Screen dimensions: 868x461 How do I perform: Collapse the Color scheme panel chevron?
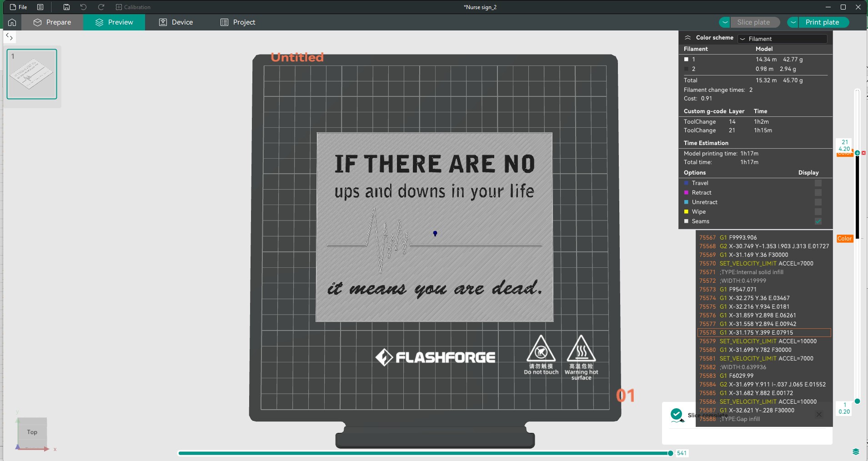pyautogui.click(x=688, y=38)
